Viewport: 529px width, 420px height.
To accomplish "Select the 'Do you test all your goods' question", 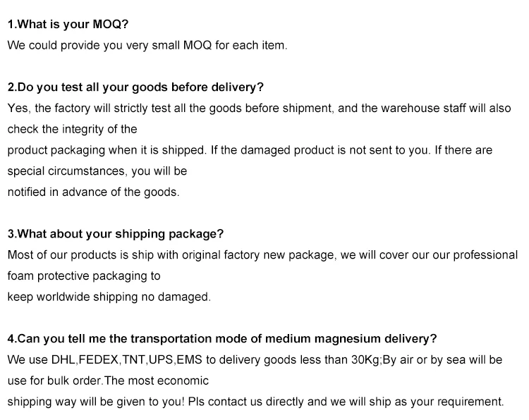I will coord(135,87).
